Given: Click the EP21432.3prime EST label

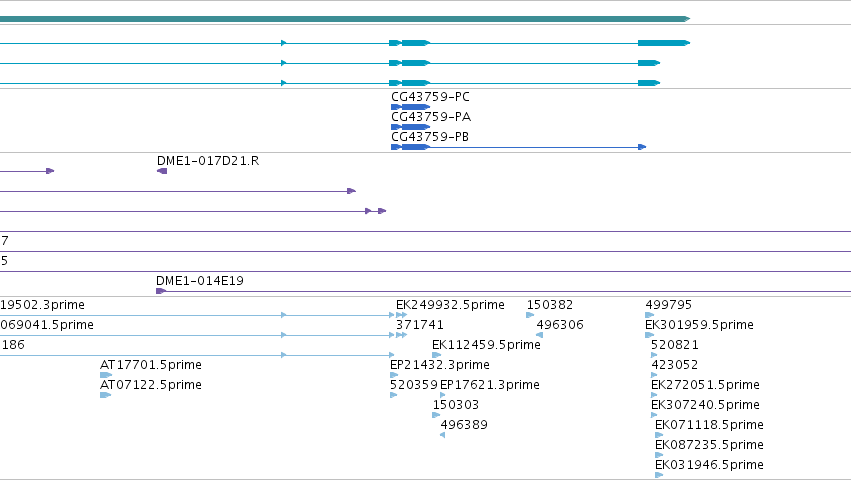Looking at the screenshot, I should coord(440,365).
